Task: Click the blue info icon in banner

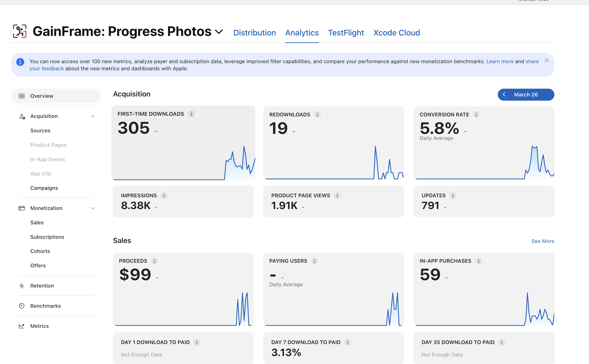Action: (x=20, y=62)
